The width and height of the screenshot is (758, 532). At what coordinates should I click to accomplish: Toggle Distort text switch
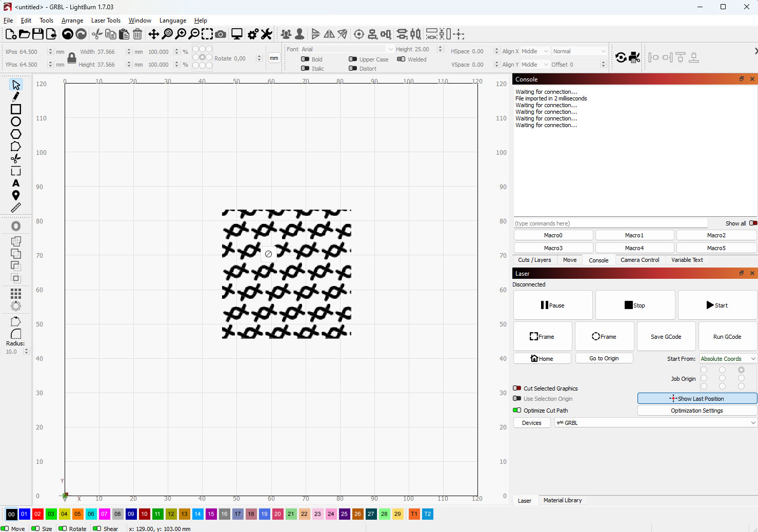pyautogui.click(x=353, y=69)
